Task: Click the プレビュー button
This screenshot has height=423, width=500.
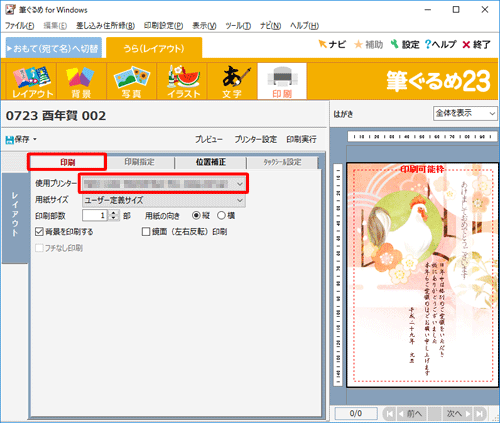Action: [x=209, y=139]
